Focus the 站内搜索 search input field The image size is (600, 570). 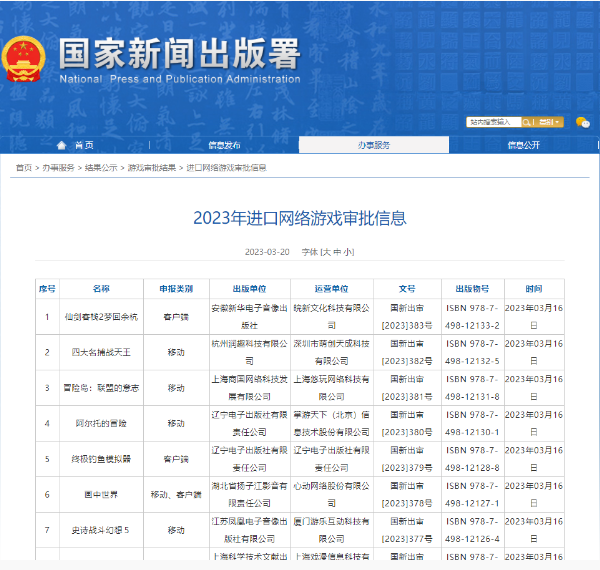point(494,122)
